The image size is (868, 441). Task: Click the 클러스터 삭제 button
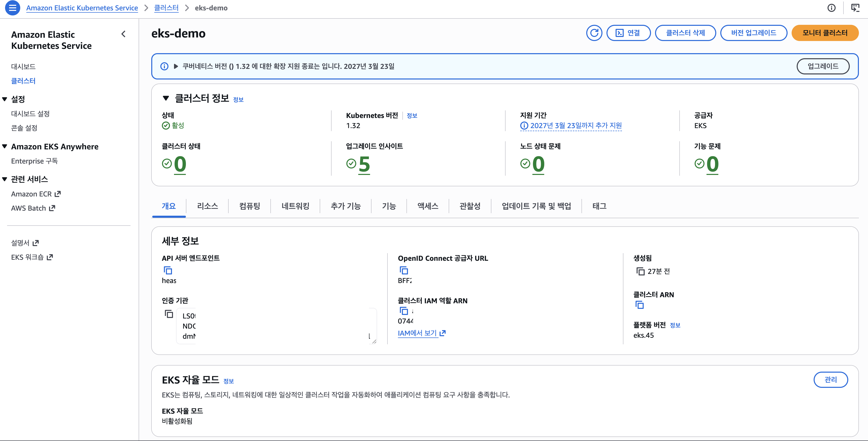[x=685, y=33]
